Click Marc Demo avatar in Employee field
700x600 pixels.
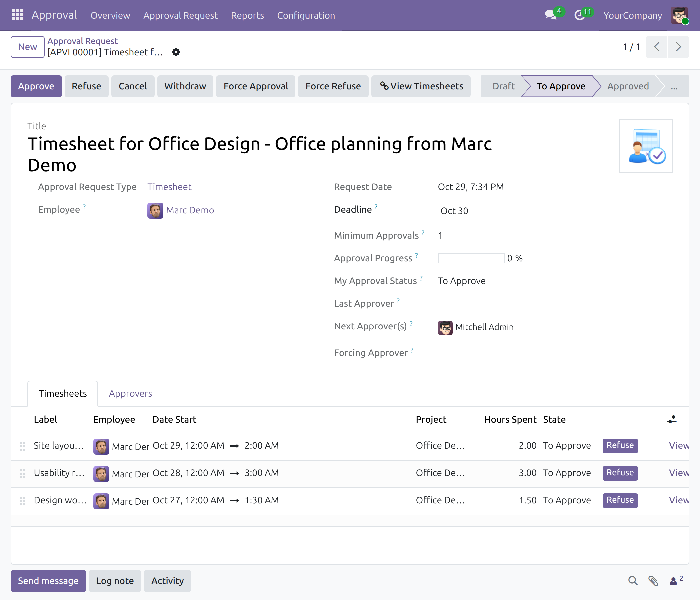155,210
